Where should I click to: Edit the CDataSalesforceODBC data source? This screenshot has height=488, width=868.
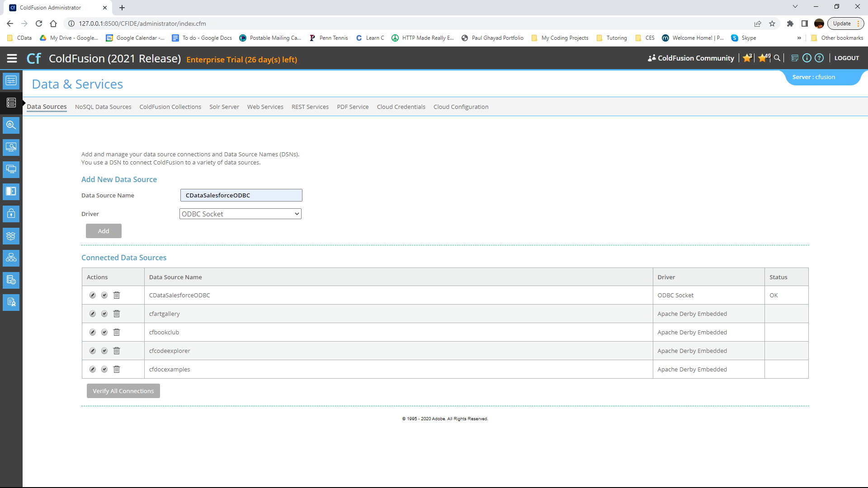pyautogui.click(x=93, y=295)
